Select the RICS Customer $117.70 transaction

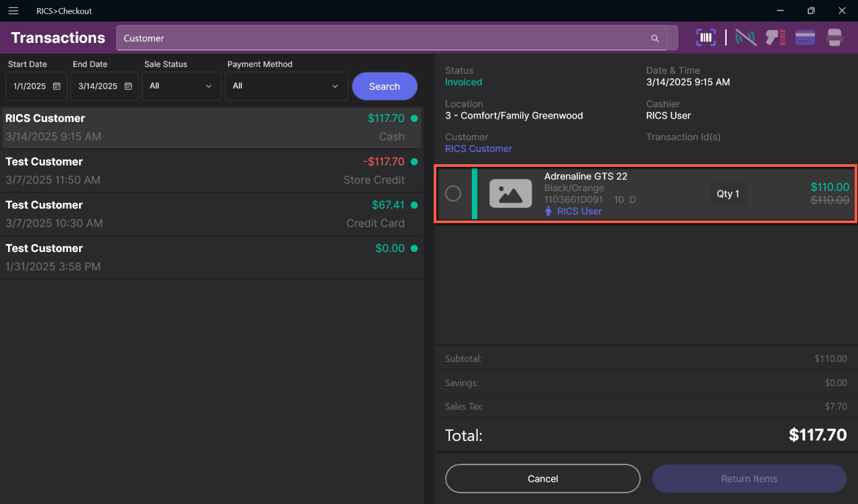[212, 127]
